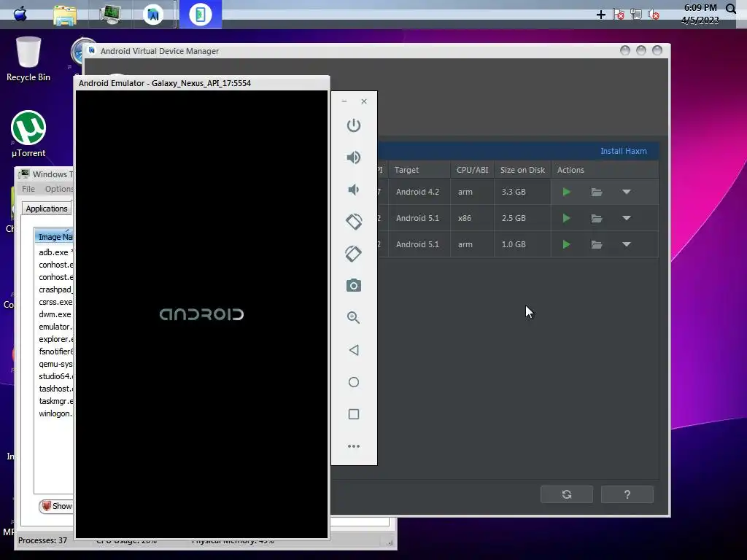Click the 6:09 PM clock
This screenshot has height=560, width=747.
pyautogui.click(x=700, y=7)
